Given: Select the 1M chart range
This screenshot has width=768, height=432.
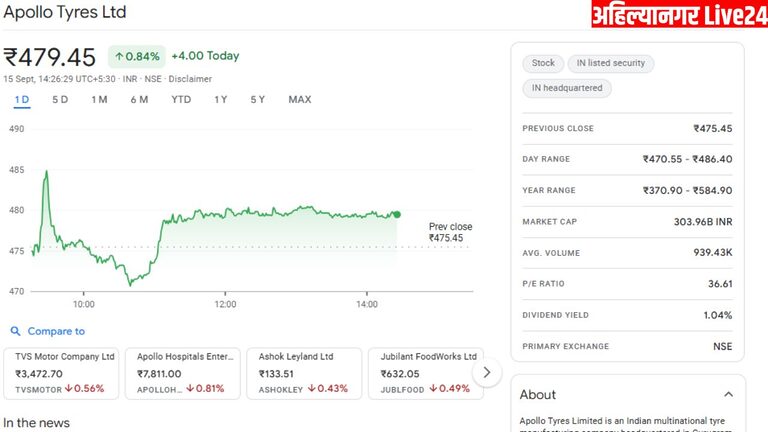Looking at the screenshot, I should click(x=99, y=99).
